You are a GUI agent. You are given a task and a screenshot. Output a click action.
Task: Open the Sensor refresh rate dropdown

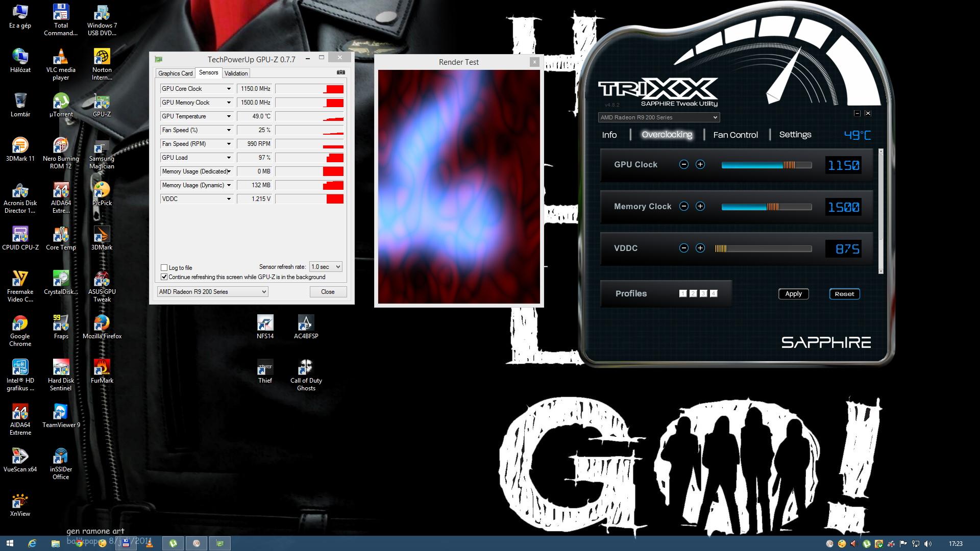click(x=326, y=267)
